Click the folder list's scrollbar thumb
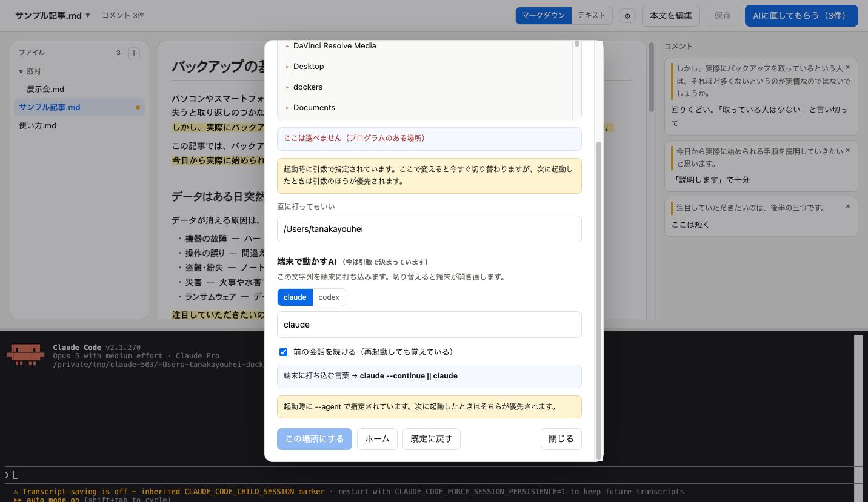 [x=577, y=44]
